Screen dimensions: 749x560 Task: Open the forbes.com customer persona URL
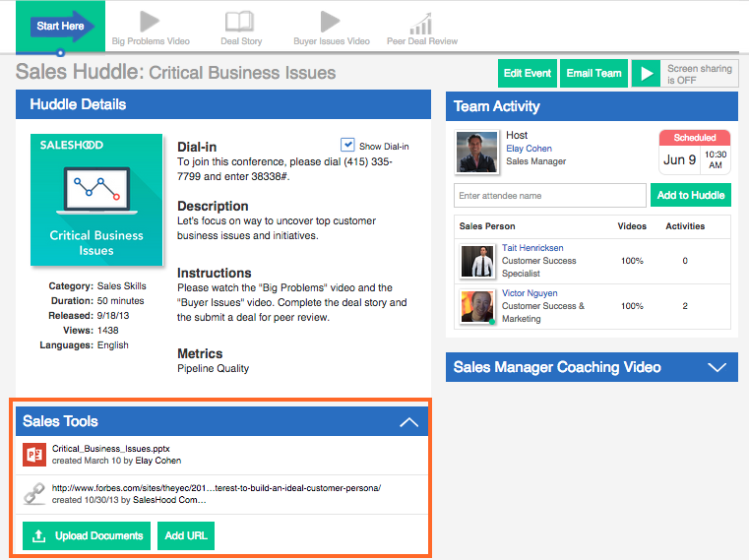(217, 488)
